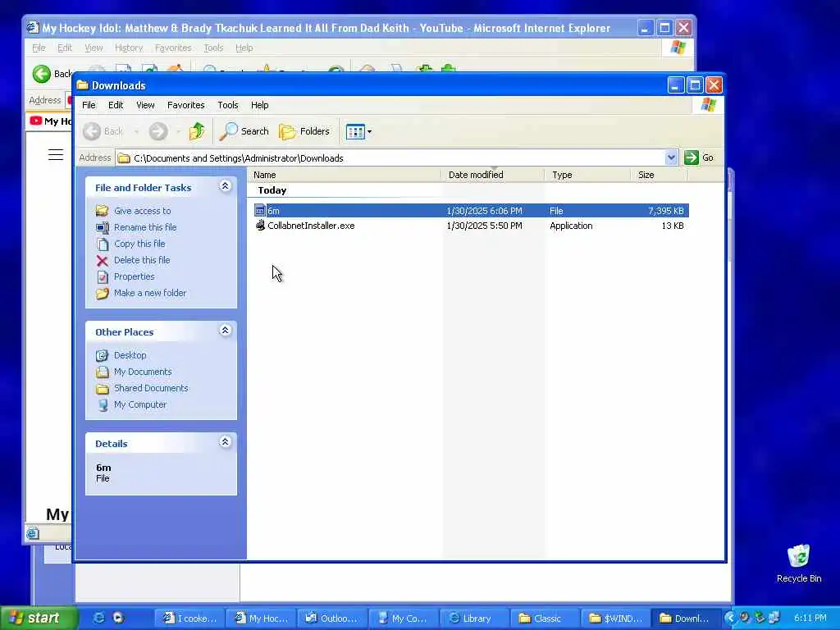The width and height of the screenshot is (840, 630).
Task: Toggle the Folders pane button
Action: [304, 131]
